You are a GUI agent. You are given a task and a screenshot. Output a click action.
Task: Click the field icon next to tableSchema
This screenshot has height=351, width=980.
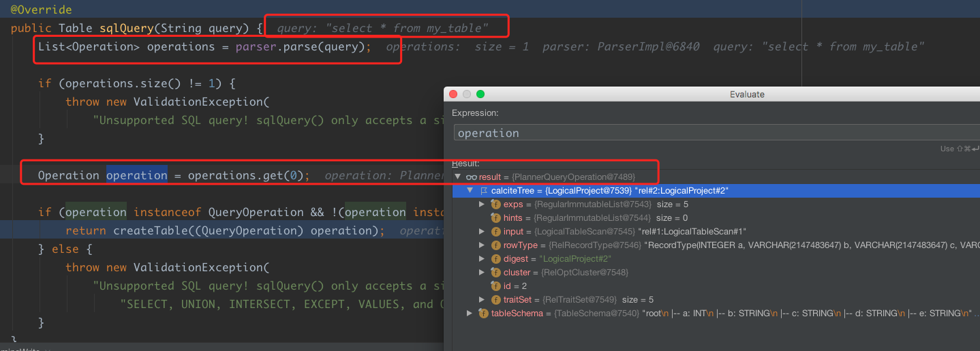click(x=483, y=314)
